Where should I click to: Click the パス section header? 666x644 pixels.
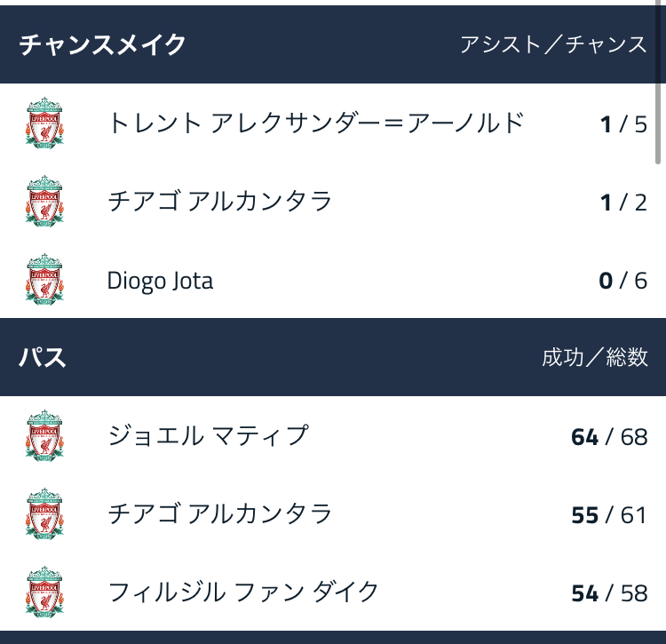point(43,357)
